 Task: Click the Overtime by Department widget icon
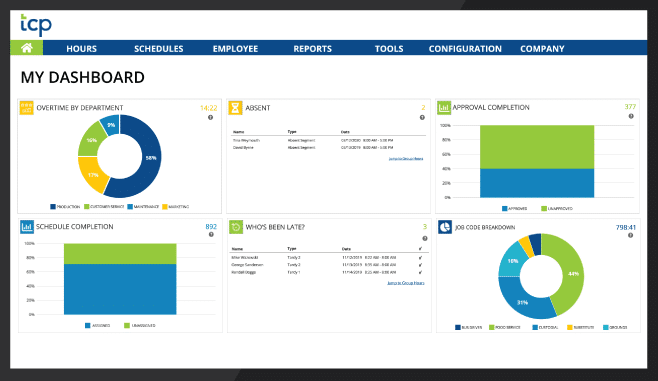(26, 108)
